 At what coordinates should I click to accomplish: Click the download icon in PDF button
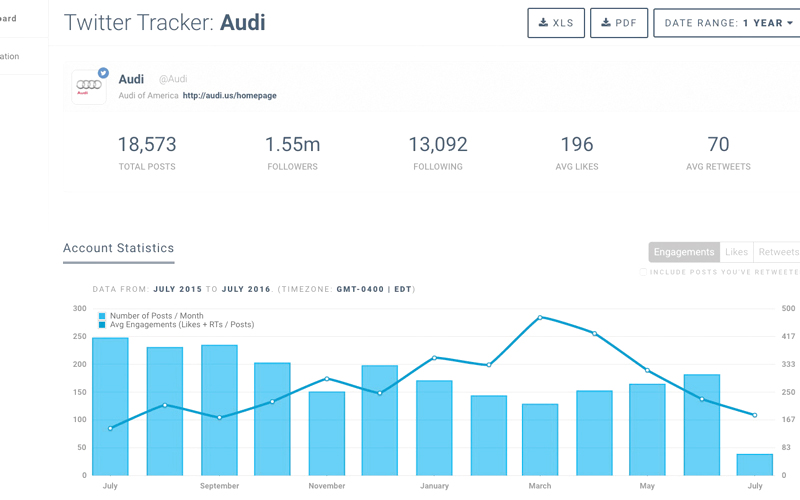(606, 23)
